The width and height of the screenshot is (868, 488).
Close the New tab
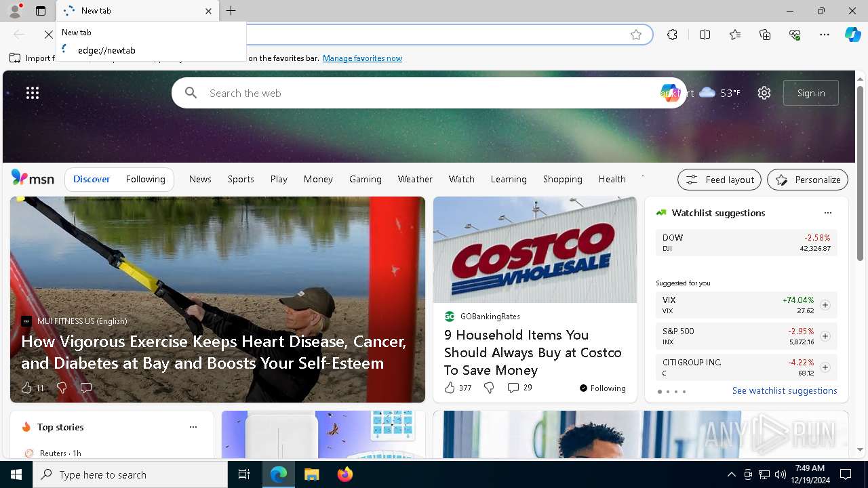208,11
